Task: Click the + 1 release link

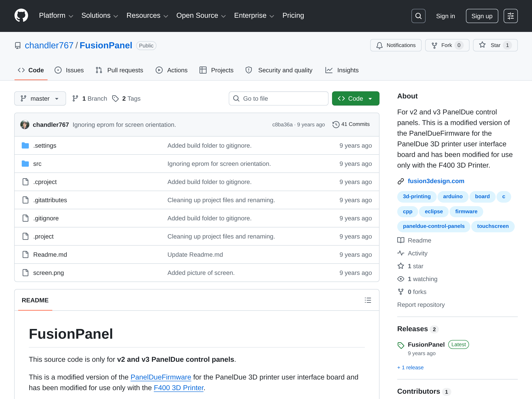Action: [x=410, y=367]
